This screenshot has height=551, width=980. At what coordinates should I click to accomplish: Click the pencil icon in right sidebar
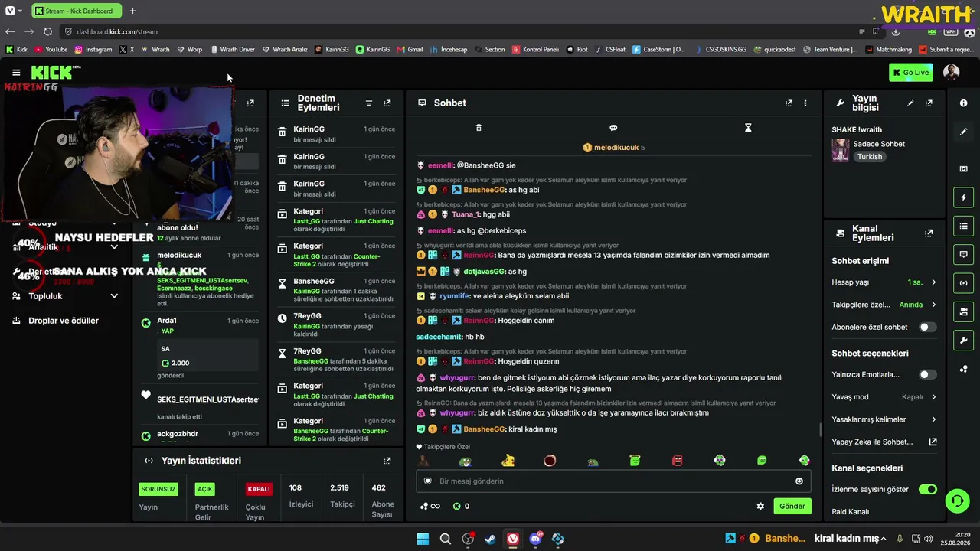click(963, 132)
